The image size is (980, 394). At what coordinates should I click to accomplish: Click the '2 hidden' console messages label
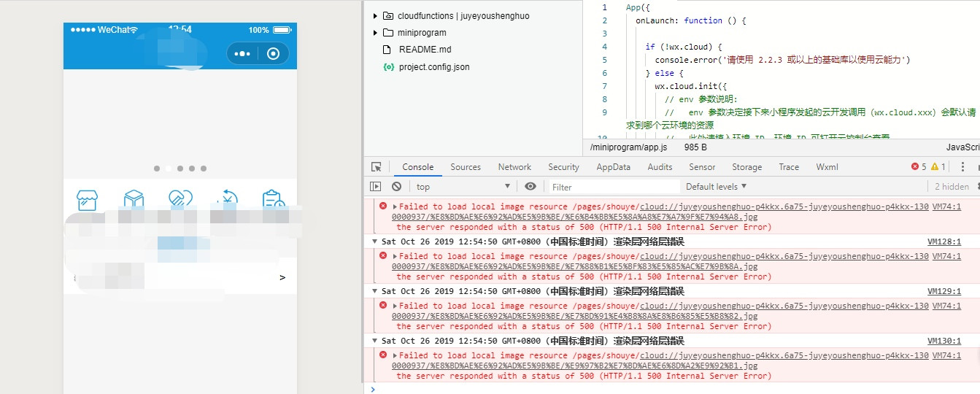(x=952, y=187)
